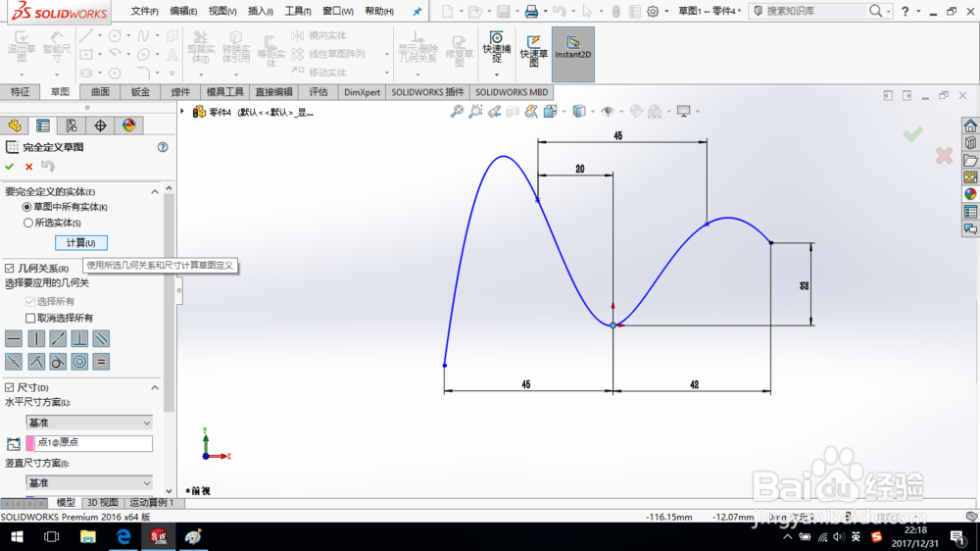980x551 pixels.
Task: Switch to the 运动算例 1 bottom tab
Action: coord(152,503)
